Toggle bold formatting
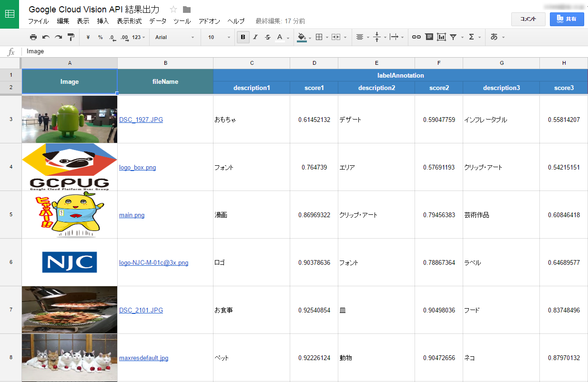The image size is (588, 382). 243,37
